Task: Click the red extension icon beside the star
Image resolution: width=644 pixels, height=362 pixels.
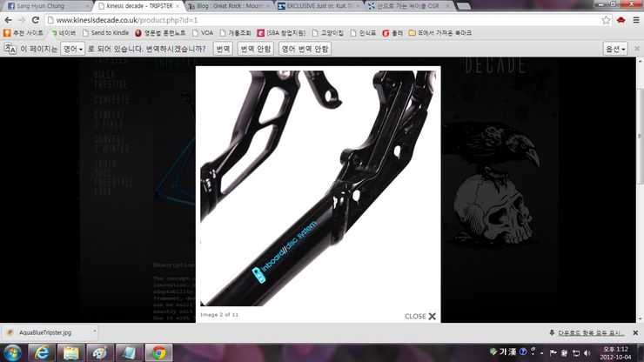Action: pyautogui.click(x=621, y=20)
